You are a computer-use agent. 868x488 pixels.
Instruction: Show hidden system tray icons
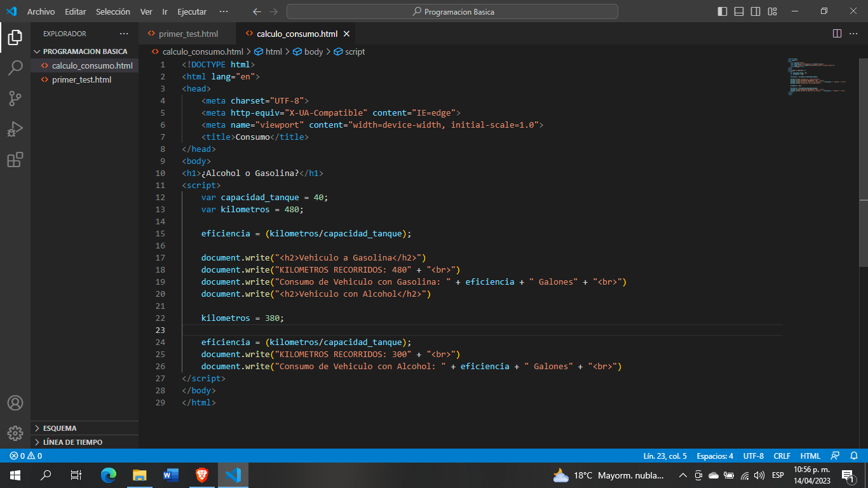click(x=683, y=475)
